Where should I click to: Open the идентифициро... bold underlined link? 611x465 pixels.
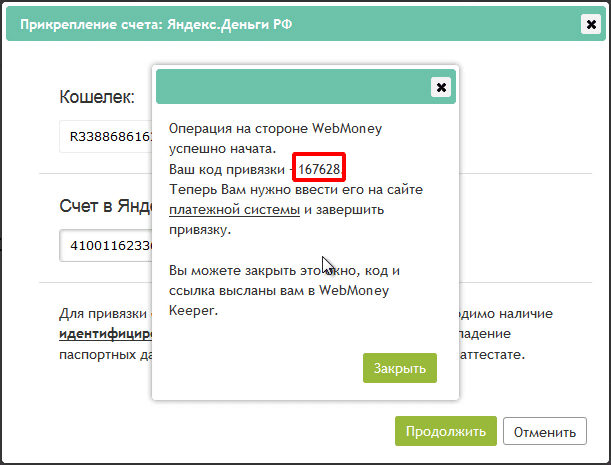coord(106,334)
